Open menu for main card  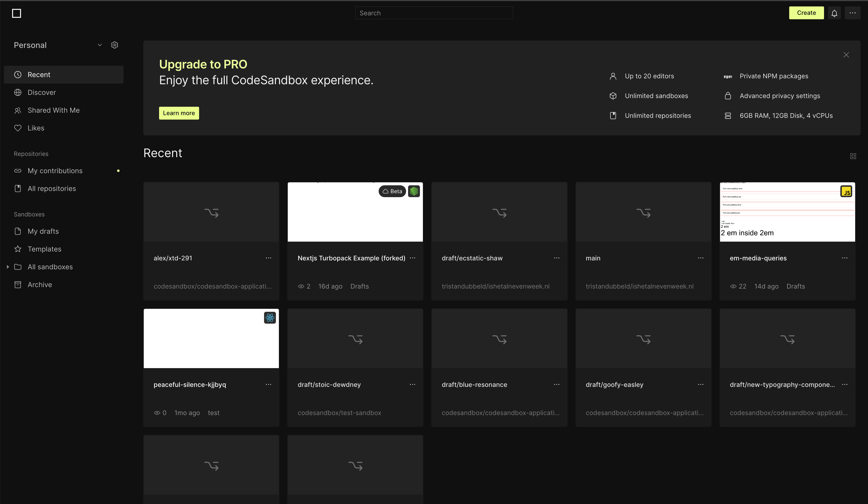[x=701, y=258]
